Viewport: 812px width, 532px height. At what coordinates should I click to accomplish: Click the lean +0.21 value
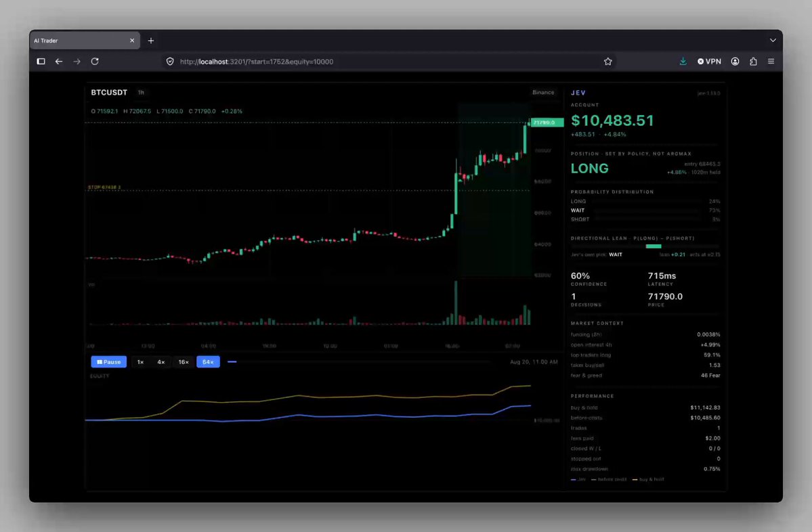672,254
